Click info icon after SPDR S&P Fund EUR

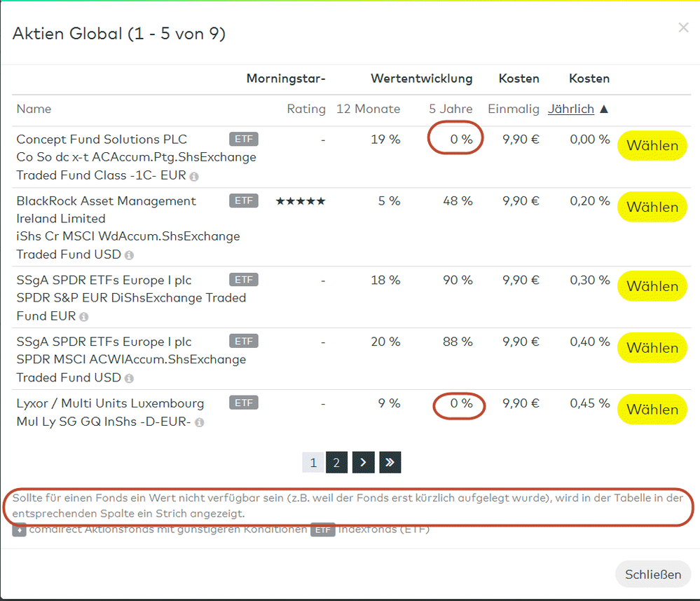coord(84,317)
